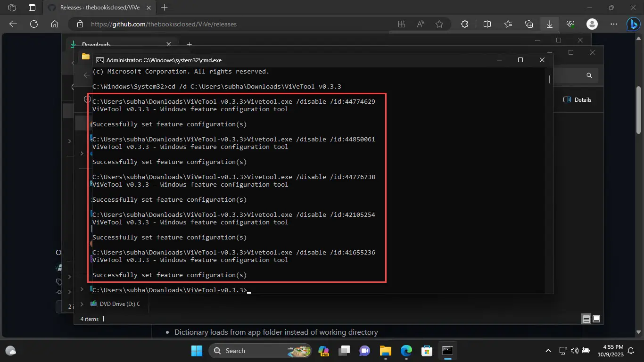
Task: Switch to Command Prompt taskbar icon
Action: click(447, 351)
